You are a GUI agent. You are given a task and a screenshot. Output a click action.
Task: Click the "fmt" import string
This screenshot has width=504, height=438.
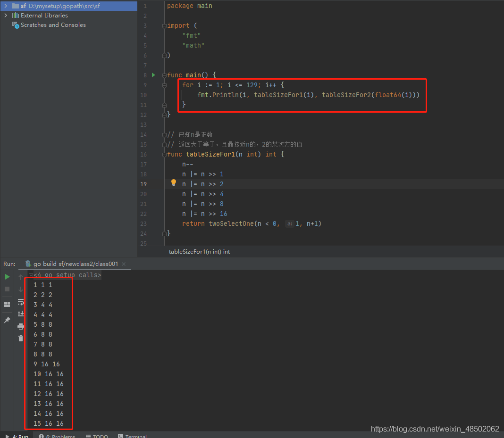tap(192, 35)
